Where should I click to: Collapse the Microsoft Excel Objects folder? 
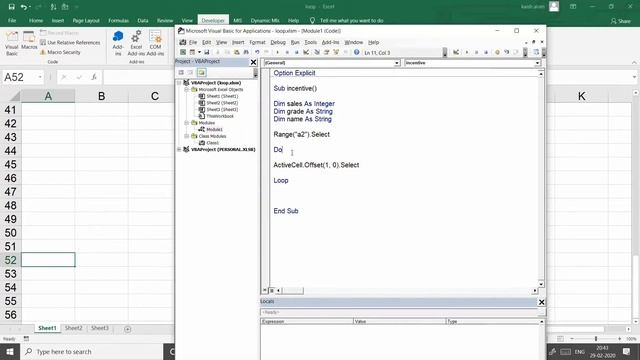click(x=186, y=89)
